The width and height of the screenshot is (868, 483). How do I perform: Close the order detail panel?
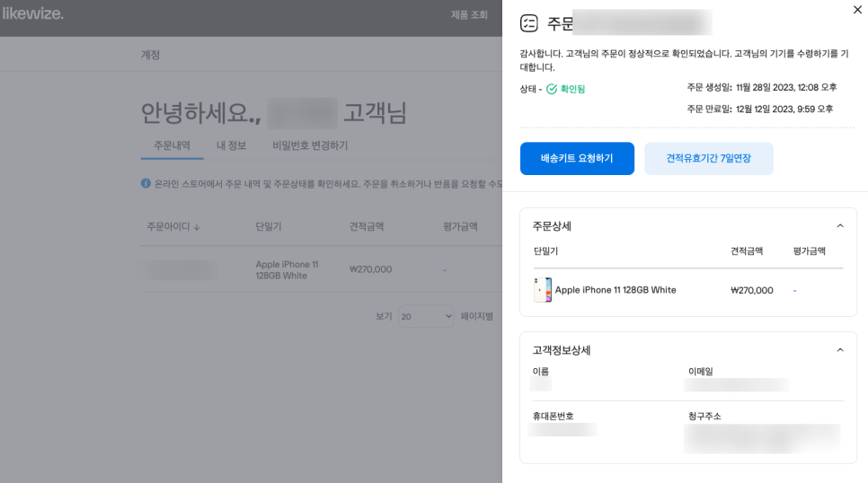pyautogui.click(x=857, y=9)
